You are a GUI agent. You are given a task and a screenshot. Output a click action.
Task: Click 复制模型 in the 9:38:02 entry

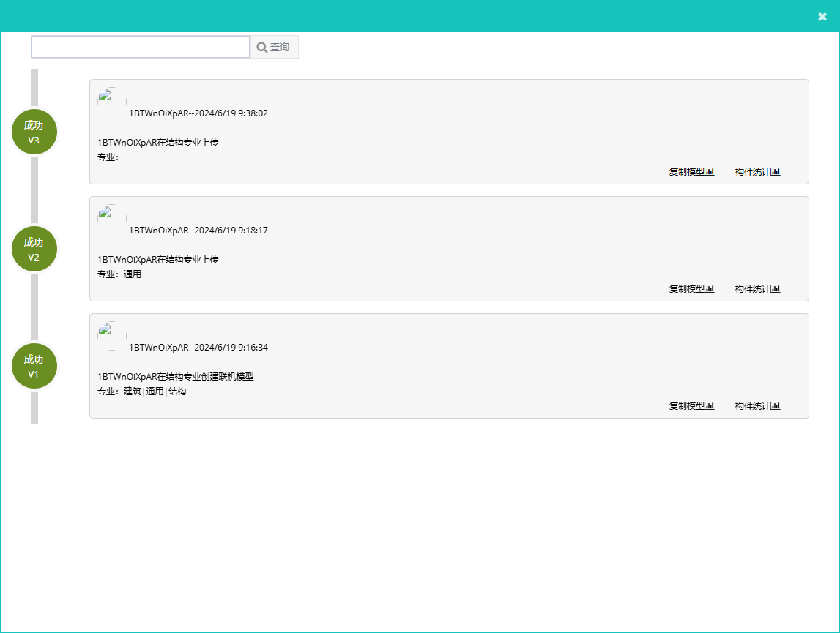pos(691,172)
